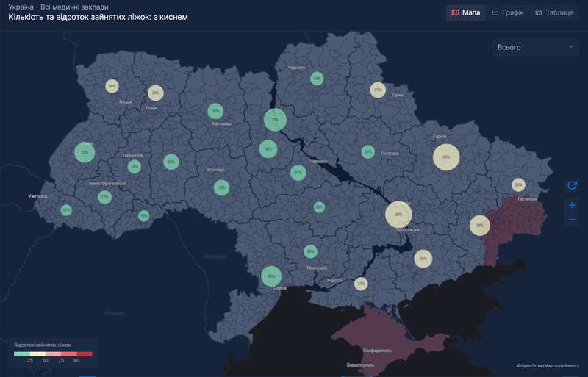The image size is (588, 377).
Task: Click the chart icon in Графік tab
Action: (495, 12)
